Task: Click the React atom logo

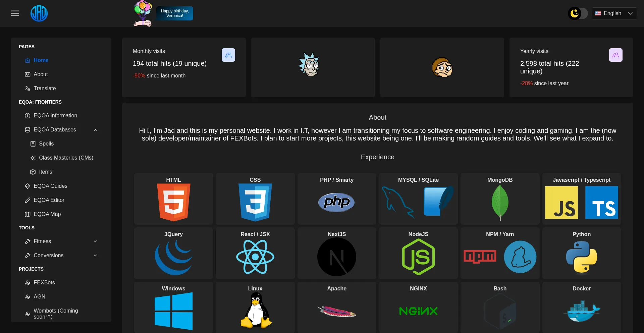Action: click(255, 257)
